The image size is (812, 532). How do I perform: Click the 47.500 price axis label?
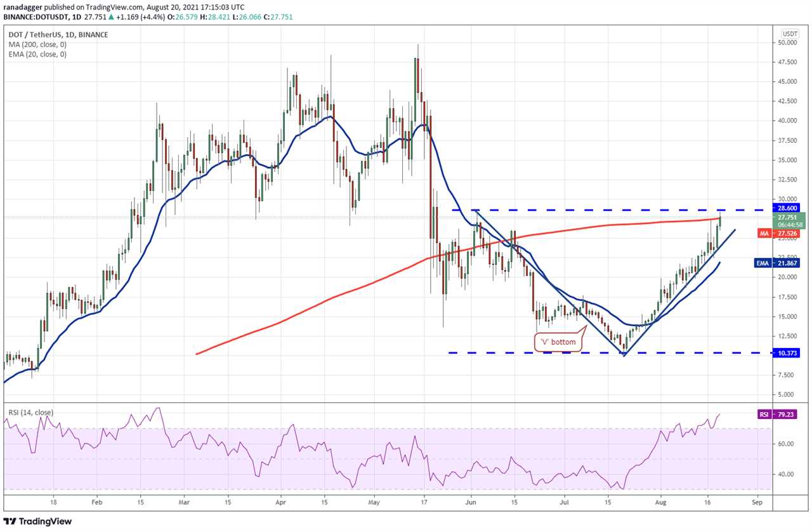[789, 62]
